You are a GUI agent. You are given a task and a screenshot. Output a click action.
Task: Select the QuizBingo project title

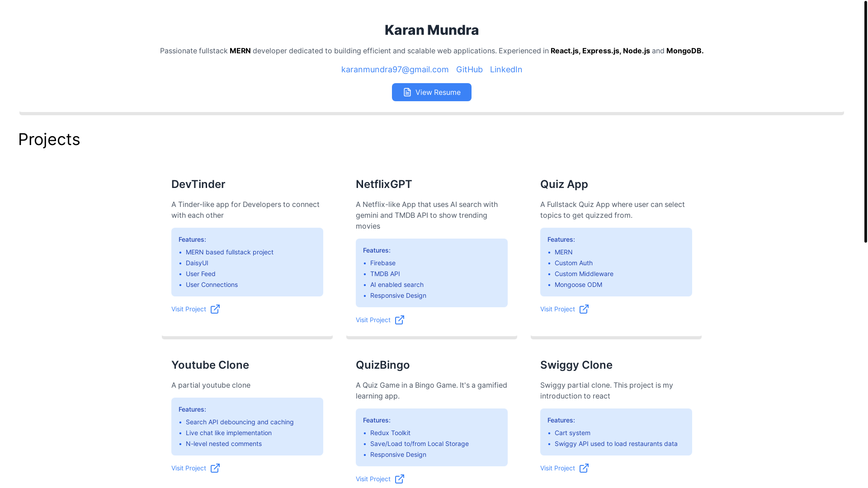click(x=383, y=365)
